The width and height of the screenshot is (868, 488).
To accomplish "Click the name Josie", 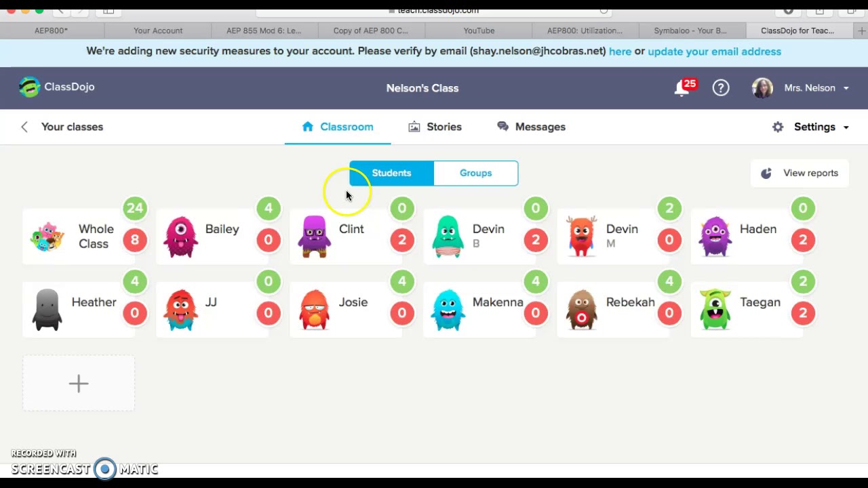I will [353, 302].
